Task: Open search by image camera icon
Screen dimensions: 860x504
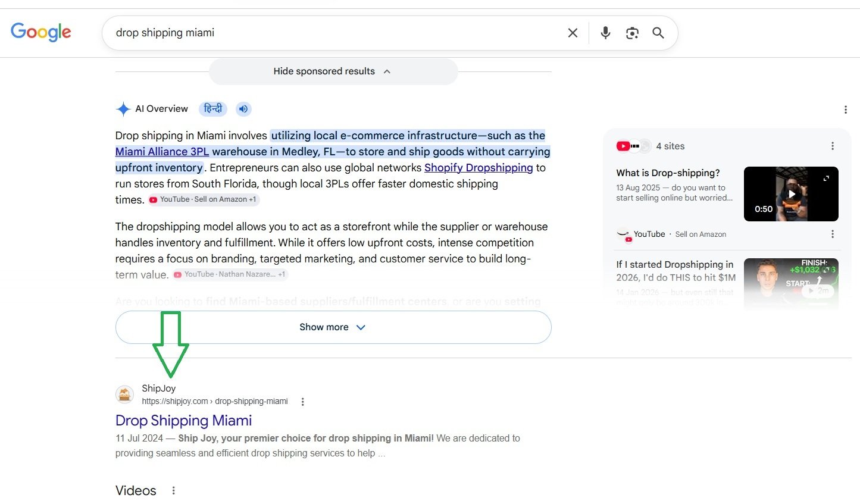Action: tap(632, 33)
